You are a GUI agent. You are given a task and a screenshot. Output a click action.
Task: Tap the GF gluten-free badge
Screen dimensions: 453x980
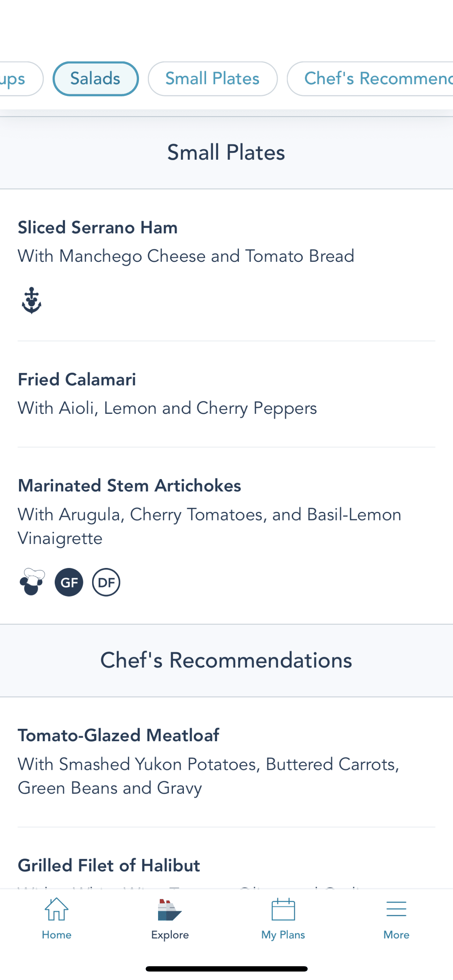[68, 582]
